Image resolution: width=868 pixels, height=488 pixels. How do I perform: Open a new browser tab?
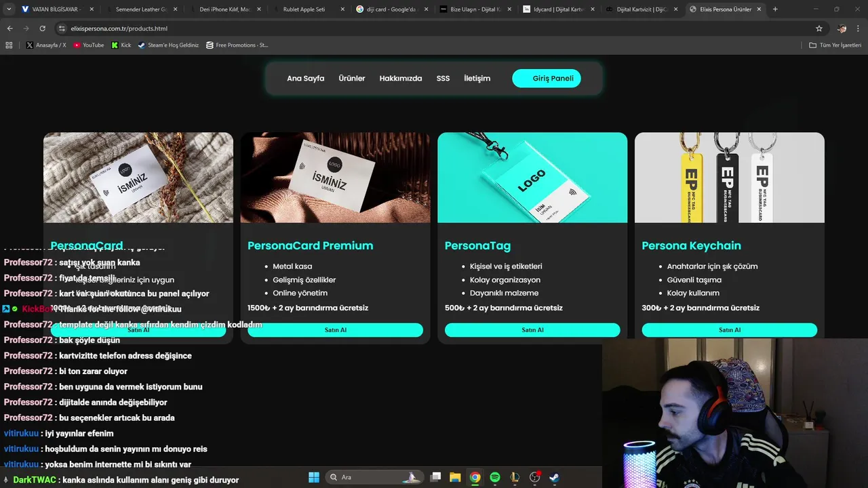point(775,9)
